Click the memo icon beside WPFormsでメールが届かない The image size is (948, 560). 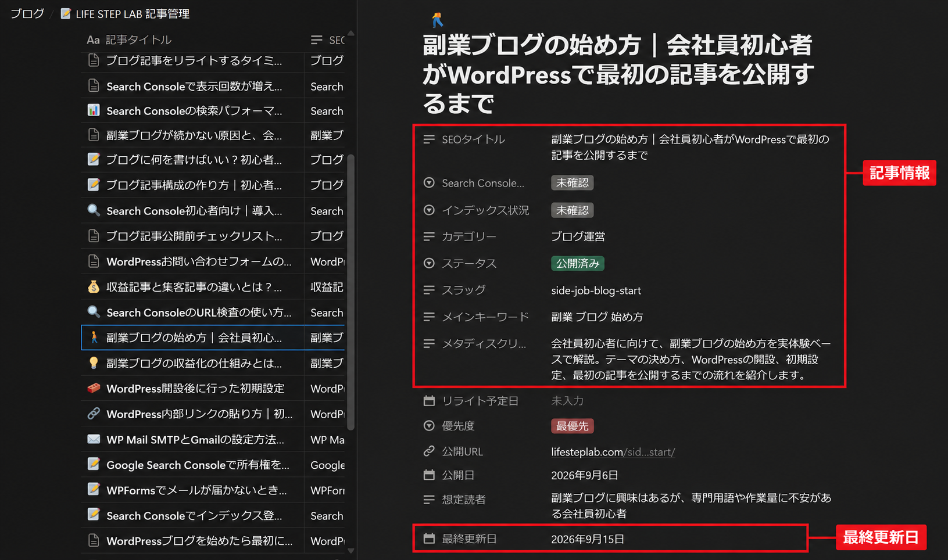94,490
